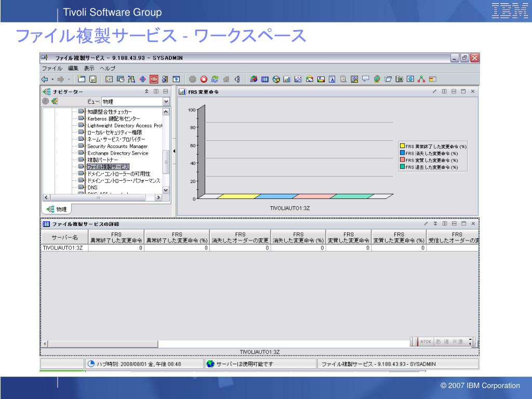Select the Plot Chart view icon
The width and height of the screenshot is (532, 399).
coord(298,79)
